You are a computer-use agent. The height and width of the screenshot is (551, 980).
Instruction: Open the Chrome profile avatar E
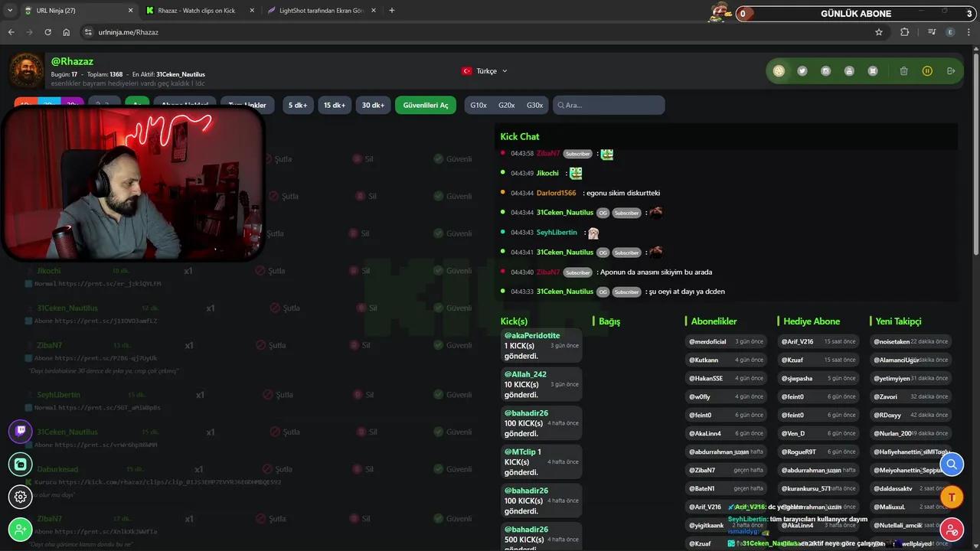[950, 32]
